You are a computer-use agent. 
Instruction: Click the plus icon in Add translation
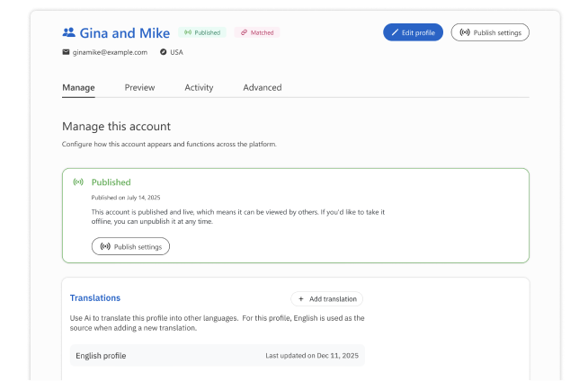[x=301, y=299]
